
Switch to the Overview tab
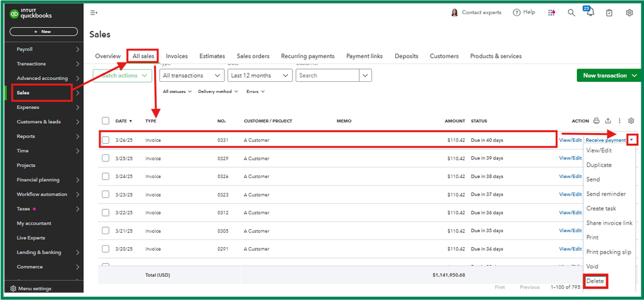[108, 56]
